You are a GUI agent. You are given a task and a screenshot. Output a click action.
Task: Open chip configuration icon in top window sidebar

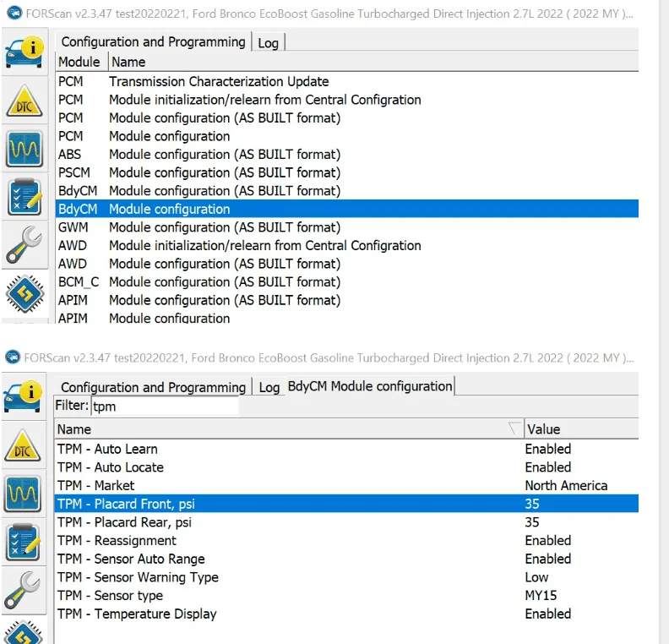point(24,294)
